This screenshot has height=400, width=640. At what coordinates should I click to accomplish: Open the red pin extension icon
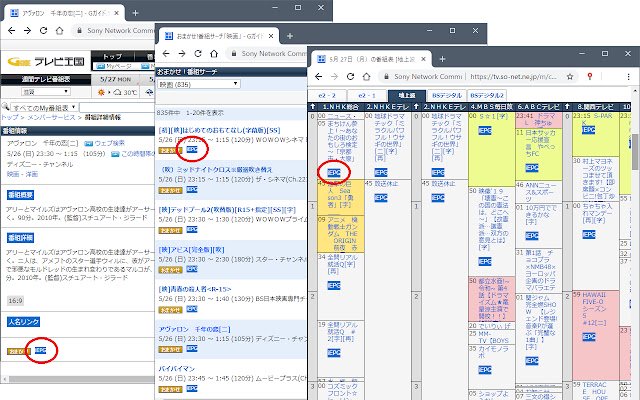point(589,76)
